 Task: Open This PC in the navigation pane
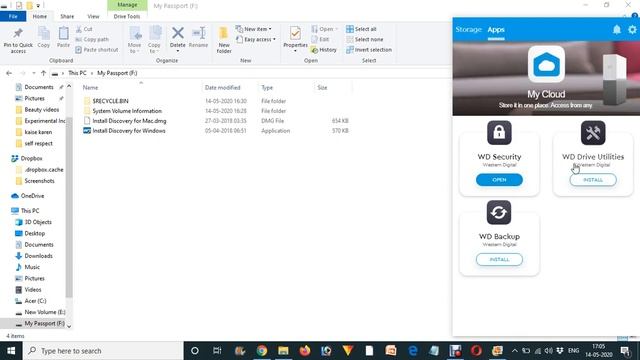coord(29,211)
